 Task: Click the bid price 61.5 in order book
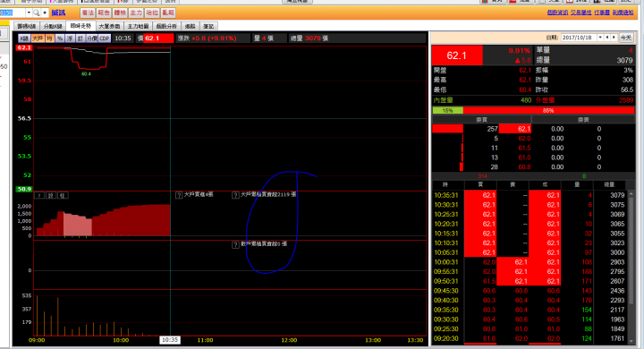[524, 148]
